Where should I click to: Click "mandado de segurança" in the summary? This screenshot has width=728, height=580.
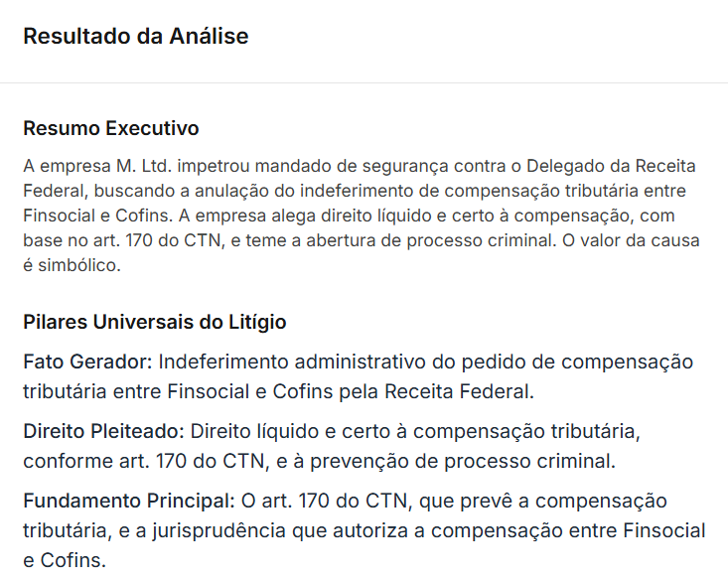click(x=343, y=165)
